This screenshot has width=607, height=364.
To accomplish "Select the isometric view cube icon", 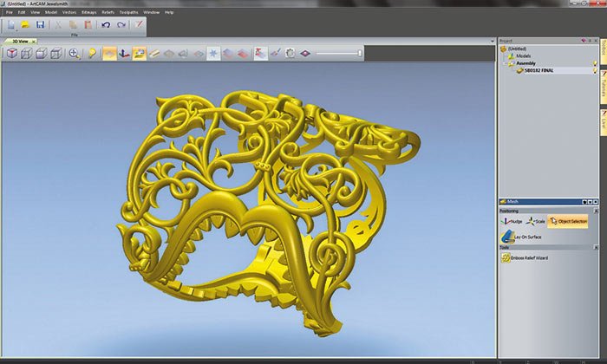I will [x=13, y=54].
